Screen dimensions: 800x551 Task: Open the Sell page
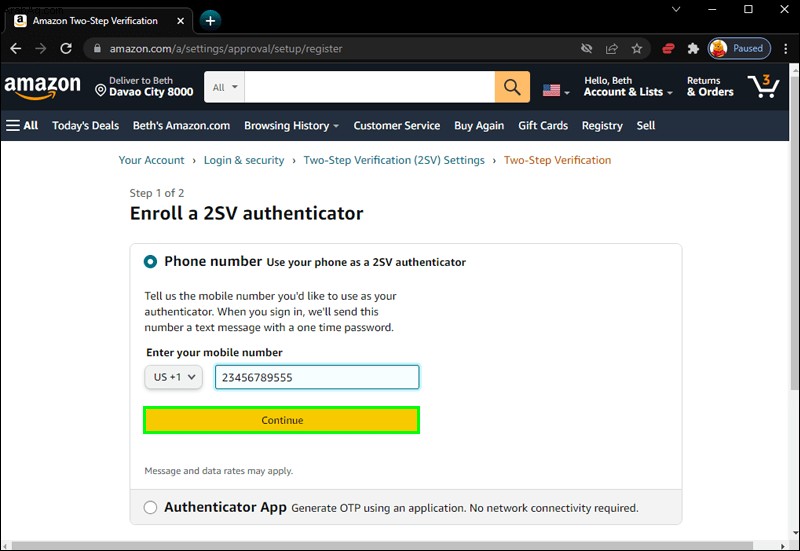click(645, 126)
